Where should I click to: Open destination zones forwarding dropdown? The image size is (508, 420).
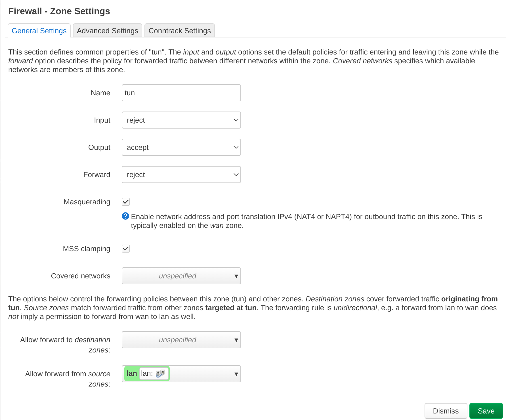tap(181, 339)
